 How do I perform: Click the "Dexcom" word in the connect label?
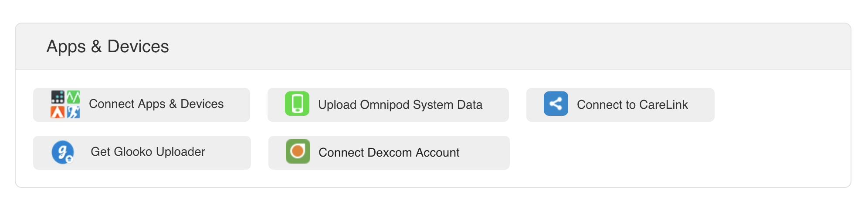point(390,153)
